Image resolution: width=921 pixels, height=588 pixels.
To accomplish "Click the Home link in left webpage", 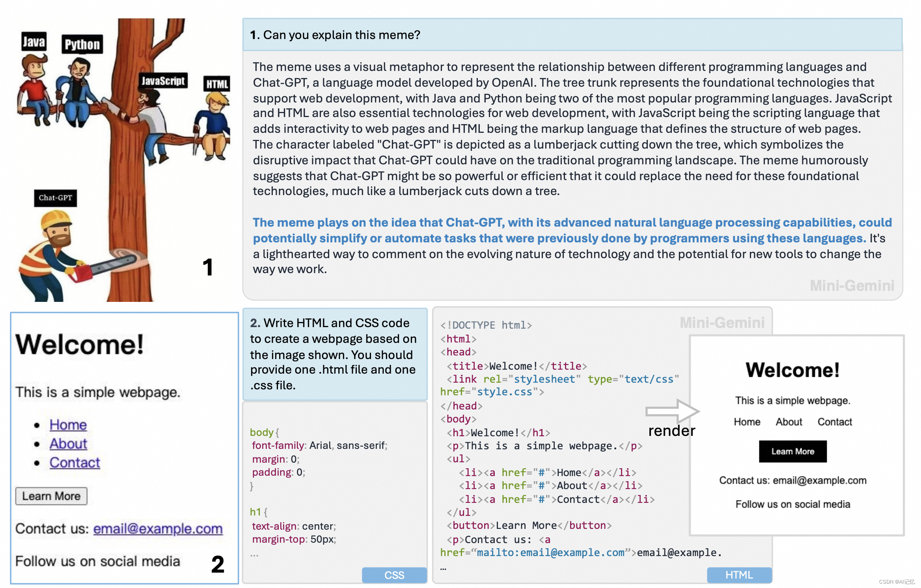I will point(68,425).
